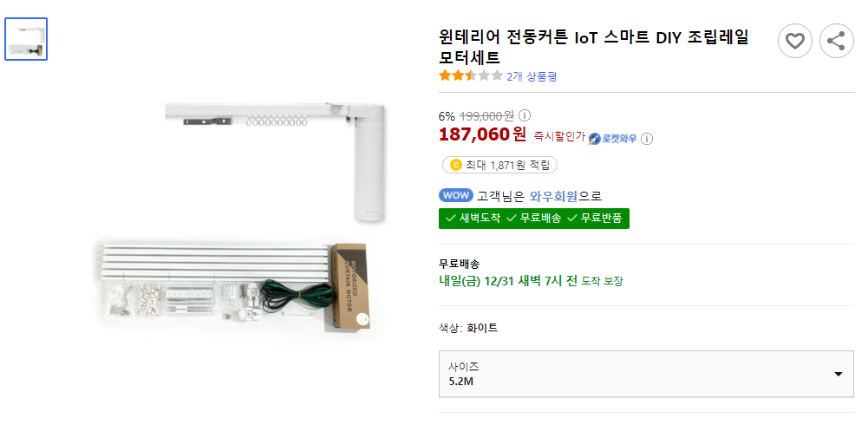Add product to wishlist with heart icon
This screenshot has height=425, width=868.
(x=795, y=41)
